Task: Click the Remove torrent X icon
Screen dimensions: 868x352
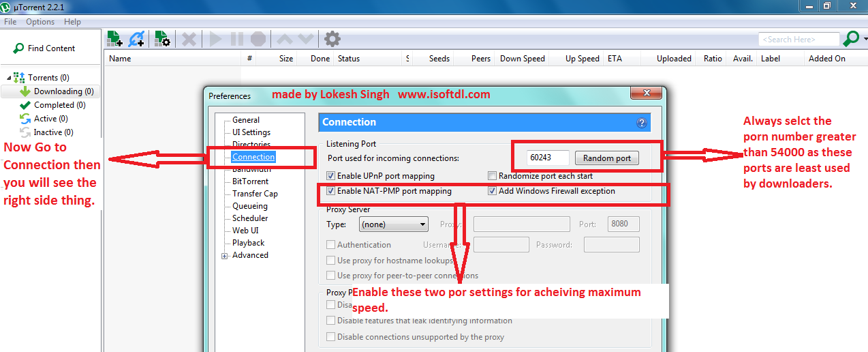Action: [189, 39]
